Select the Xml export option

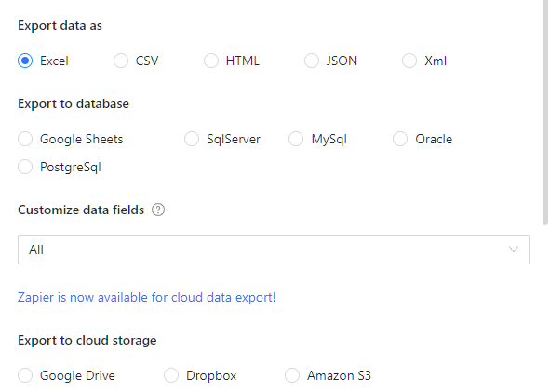point(409,61)
